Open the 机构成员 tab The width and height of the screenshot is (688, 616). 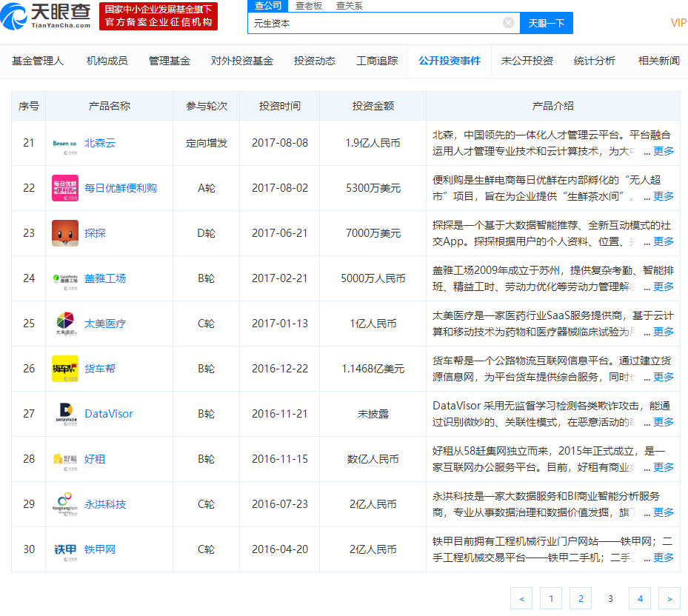click(107, 61)
